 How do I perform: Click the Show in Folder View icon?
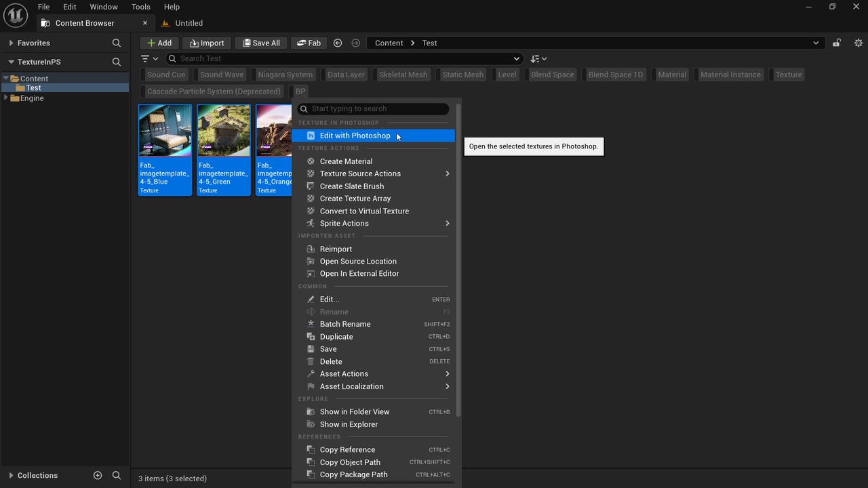tap(311, 411)
